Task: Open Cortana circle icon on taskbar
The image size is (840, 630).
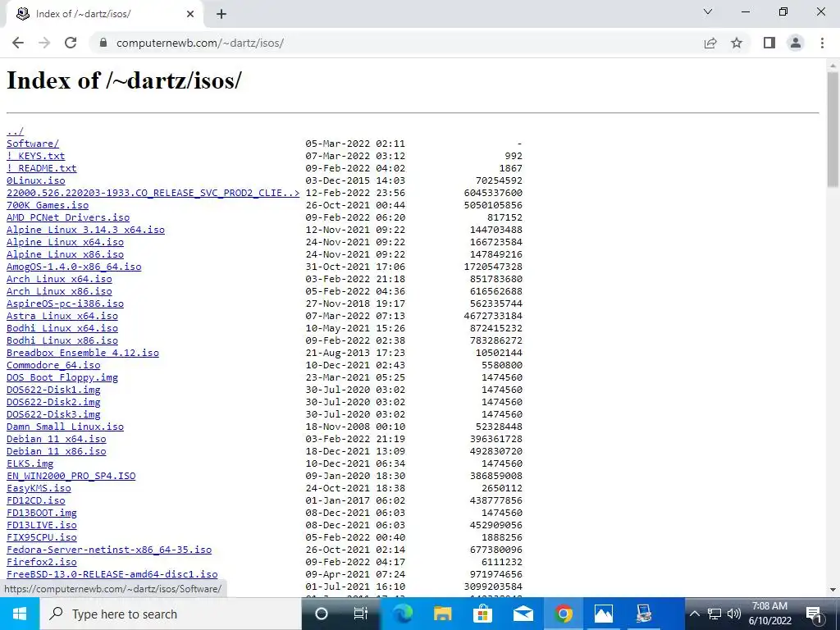Action: pos(322,614)
